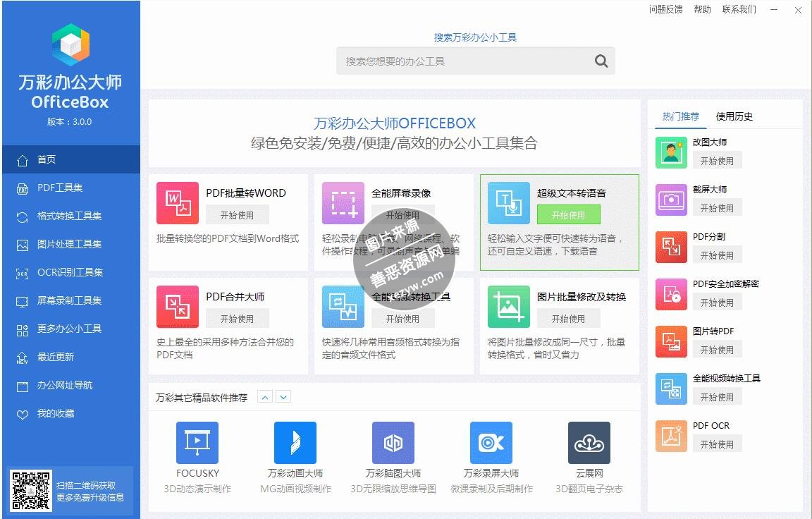Expand more recommended software with down arrow
The height and width of the screenshot is (519, 812).
(283, 397)
